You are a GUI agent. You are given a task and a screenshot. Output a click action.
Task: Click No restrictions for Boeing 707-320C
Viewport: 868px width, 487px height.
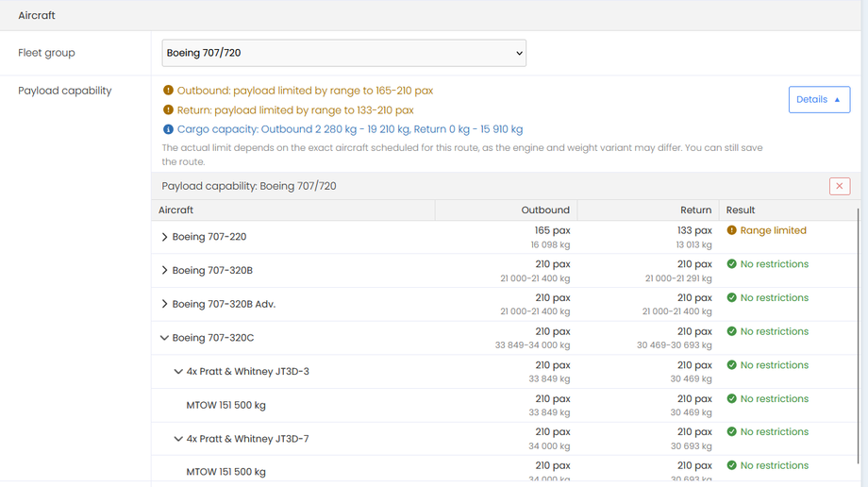775,331
